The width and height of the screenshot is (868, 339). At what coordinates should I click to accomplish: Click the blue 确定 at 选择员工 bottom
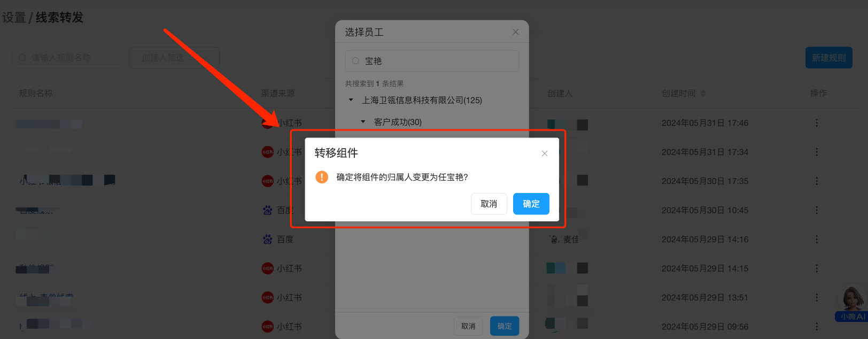[x=505, y=326]
